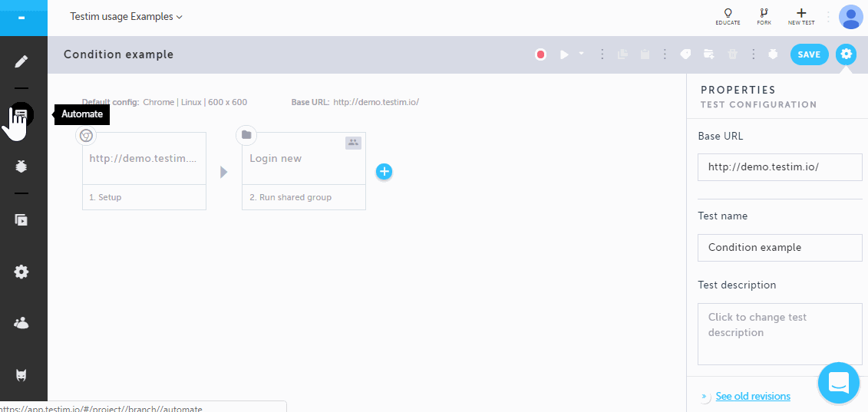Image resolution: width=868 pixels, height=412 pixels.
Task: Add a new step with plus button
Action: coord(384,172)
